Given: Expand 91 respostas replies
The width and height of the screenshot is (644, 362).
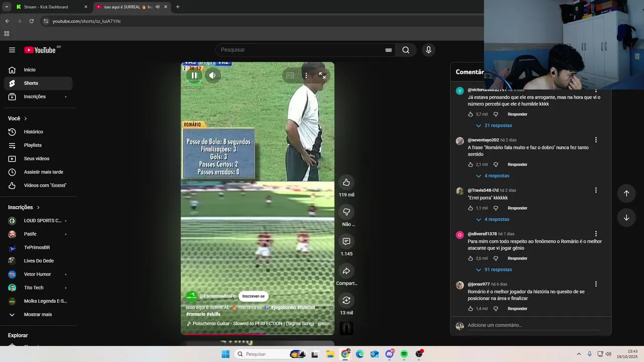Looking at the screenshot, I should coord(494,270).
